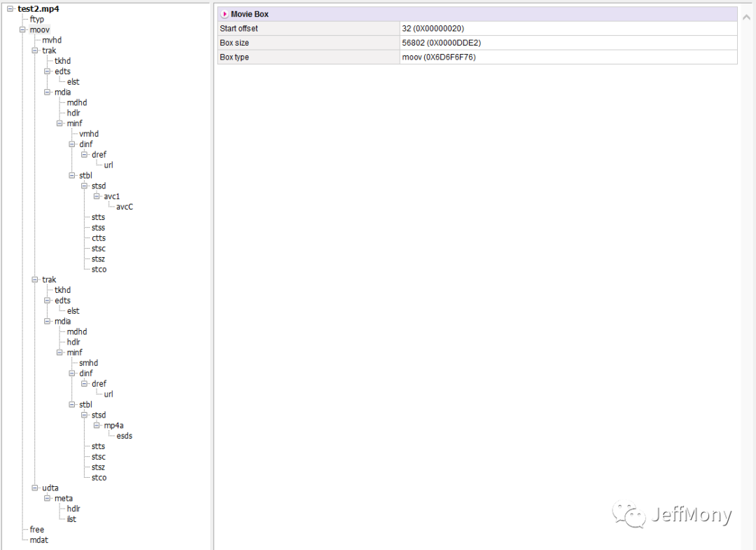This screenshot has height=550, width=756.
Task: Collapse the meta box node
Action: [48, 498]
